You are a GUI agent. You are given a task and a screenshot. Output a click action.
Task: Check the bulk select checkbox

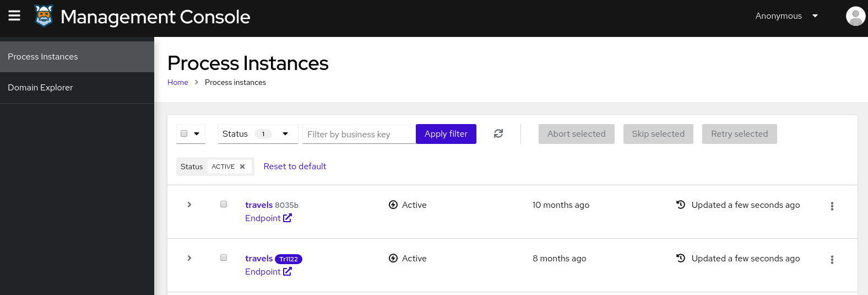(x=184, y=133)
